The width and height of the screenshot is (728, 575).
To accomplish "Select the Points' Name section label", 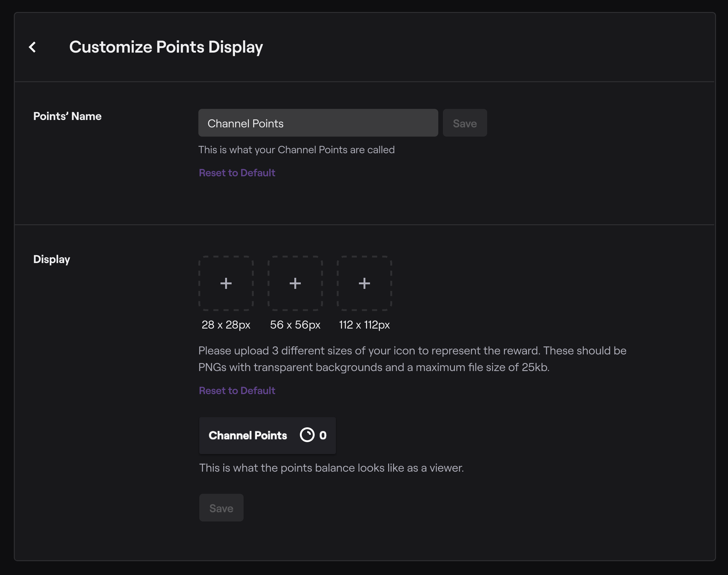I will pyautogui.click(x=67, y=116).
